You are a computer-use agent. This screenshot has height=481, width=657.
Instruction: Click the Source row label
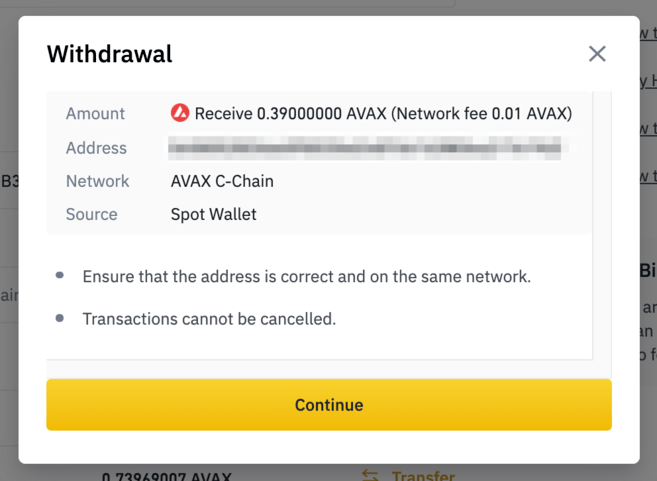[91, 214]
